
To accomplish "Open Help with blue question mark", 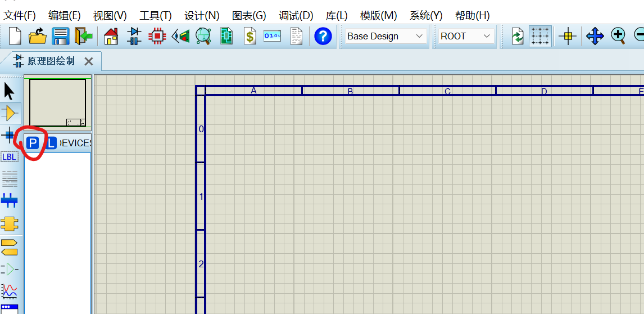I will coord(323,36).
